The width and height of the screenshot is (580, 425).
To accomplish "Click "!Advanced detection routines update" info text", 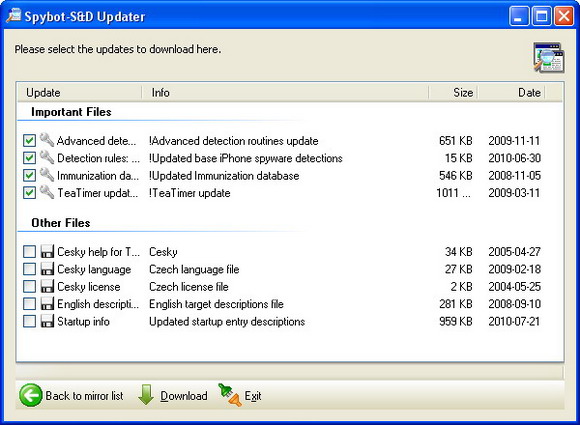I will tap(233, 141).
